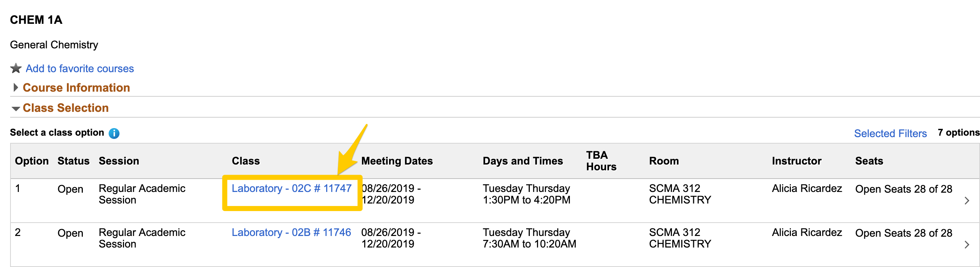Select option 2 row with 7:30AM lab time
Screen dimensions: 980x267
coord(529,238)
